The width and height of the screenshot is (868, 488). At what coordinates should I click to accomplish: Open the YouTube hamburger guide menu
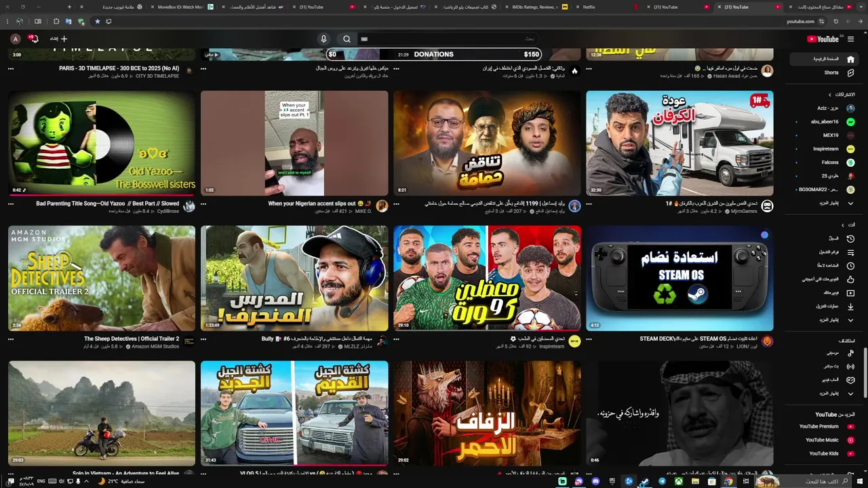pos(850,39)
